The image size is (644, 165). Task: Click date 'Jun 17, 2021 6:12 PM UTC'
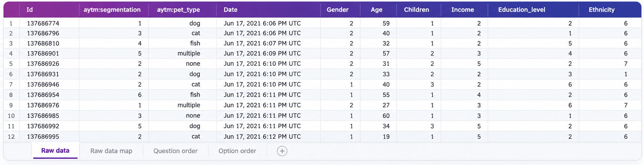(262, 136)
